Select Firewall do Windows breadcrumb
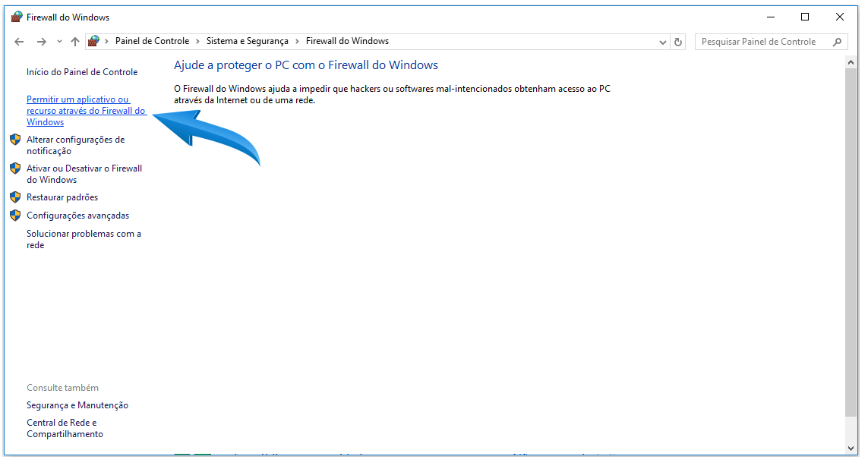The height and width of the screenshot is (469, 868). 347,41
